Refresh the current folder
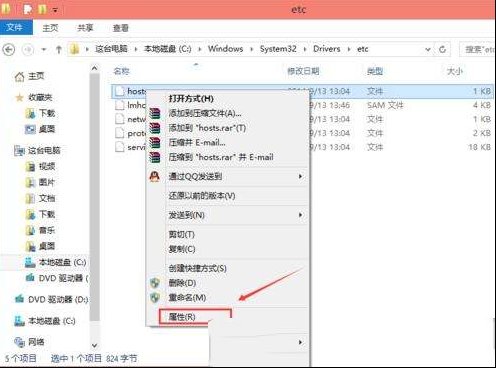This screenshot has height=368, width=496. click(442, 50)
